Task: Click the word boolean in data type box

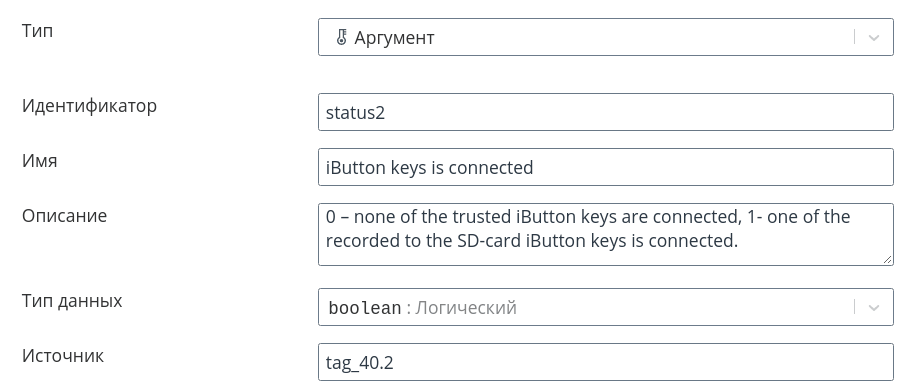Action: (364, 308)
